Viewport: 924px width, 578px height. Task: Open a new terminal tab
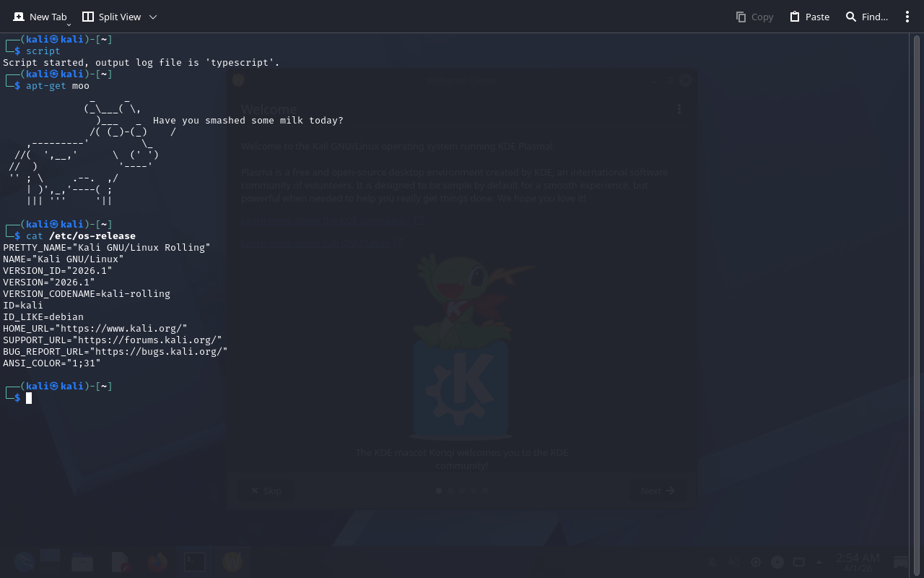[x=40, y=17]
